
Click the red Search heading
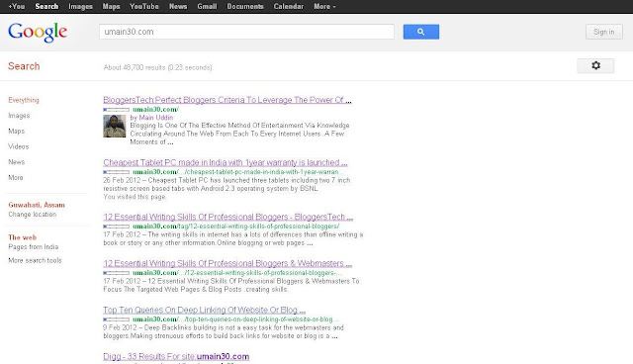pyautogui.click(x=24, y=66)
